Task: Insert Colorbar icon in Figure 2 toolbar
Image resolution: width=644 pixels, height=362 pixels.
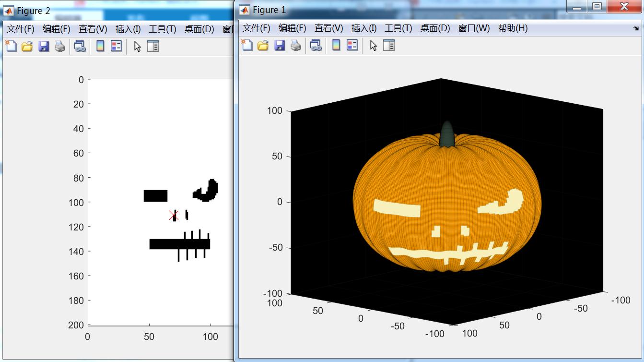Action: 100,47
